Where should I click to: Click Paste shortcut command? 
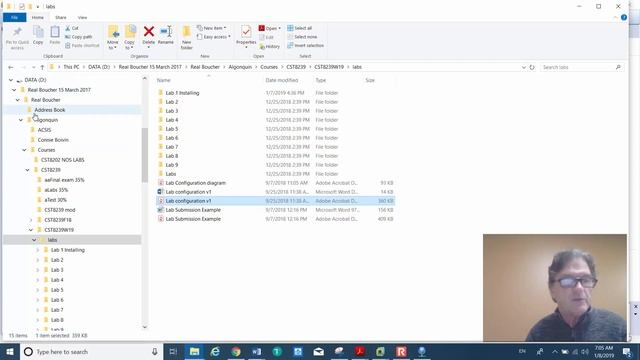[x=82, y=45]
